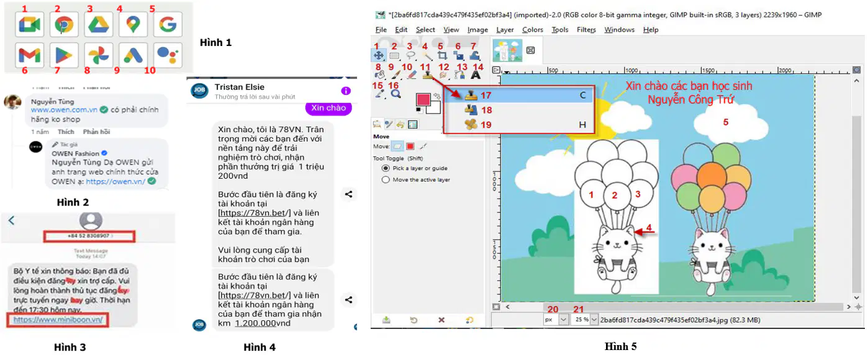Click the Gmail app icon

[x=29, y=55]
